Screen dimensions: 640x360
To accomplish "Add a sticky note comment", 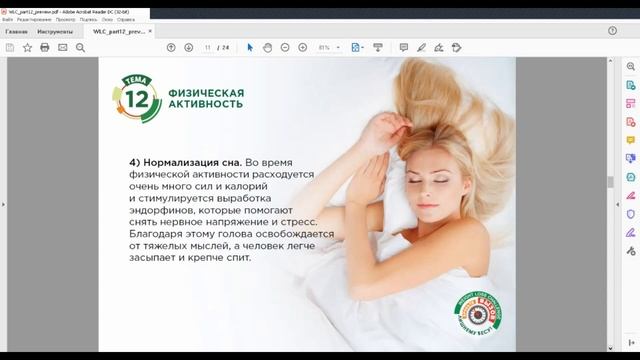I will click(x=404, y=48).
